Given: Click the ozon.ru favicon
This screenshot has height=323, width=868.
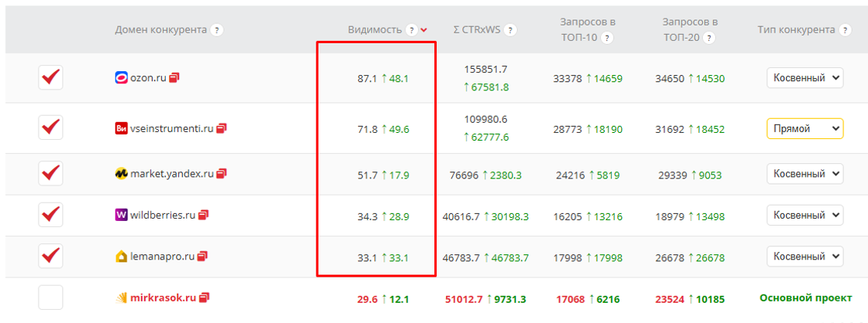Looking at the screenshot, I should (121, 78).
